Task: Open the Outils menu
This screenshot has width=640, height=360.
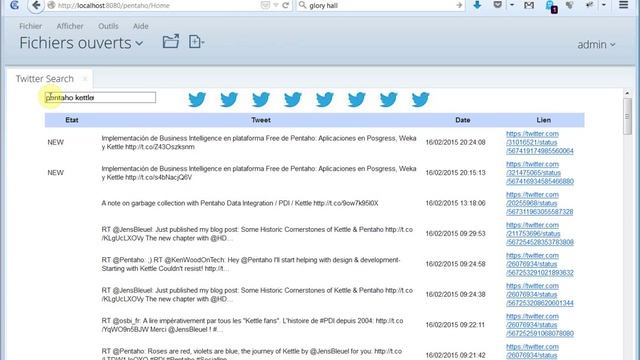Action: coord(108,26)
